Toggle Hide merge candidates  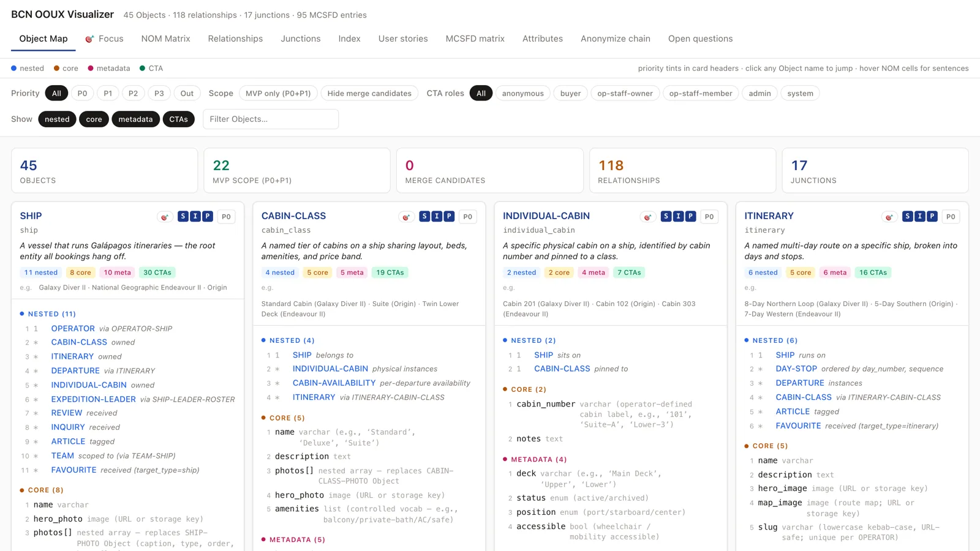(369, 94)
